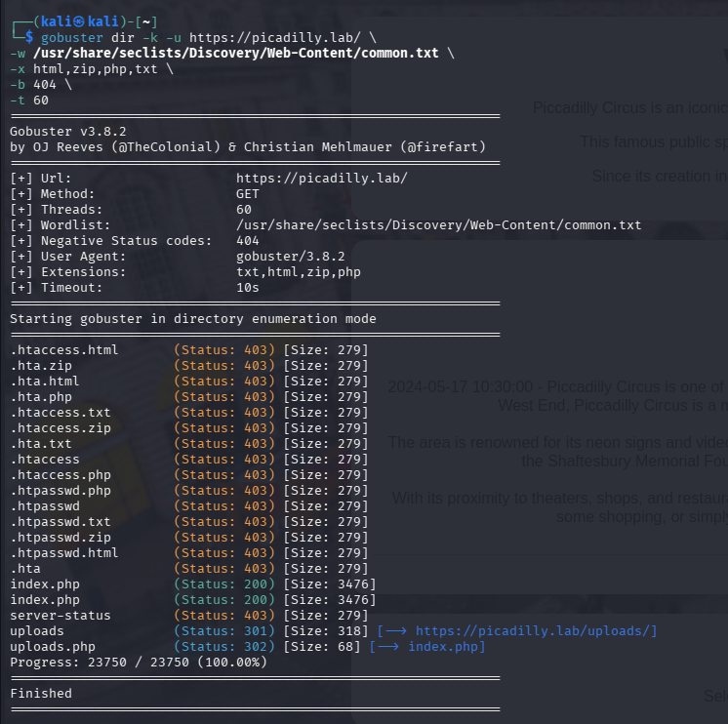Click the .hta.zip result entry
728x724 pixels.
[x=41, y=365]
